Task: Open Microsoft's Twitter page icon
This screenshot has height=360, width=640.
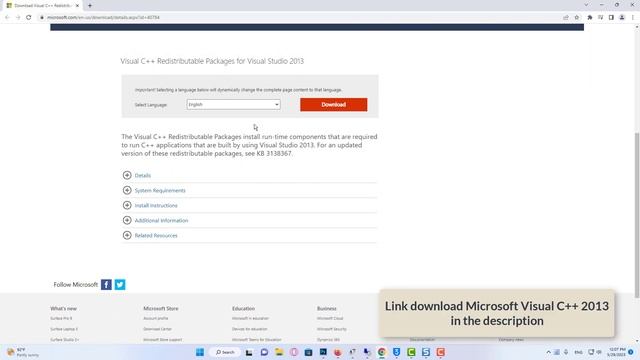Action: click(x=120, y=284)
